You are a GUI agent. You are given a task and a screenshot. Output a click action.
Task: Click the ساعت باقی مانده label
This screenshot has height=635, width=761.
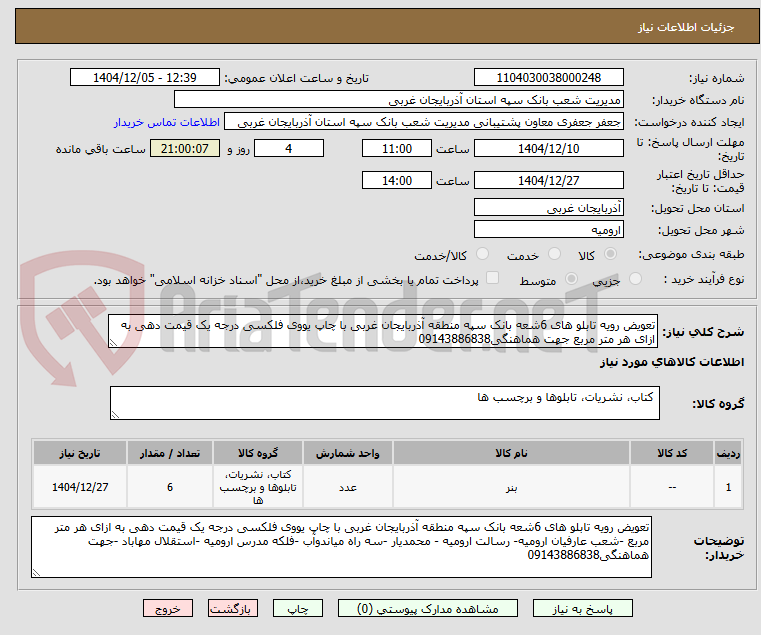click(x=100, y=149)
